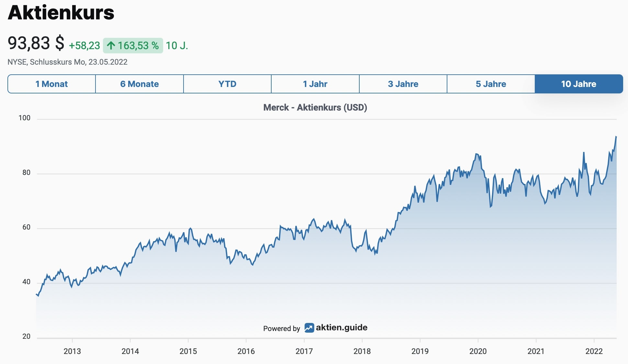Select the 93,83 $ price value
Viewport: 628px width, 364px height.
coord(36,43)
